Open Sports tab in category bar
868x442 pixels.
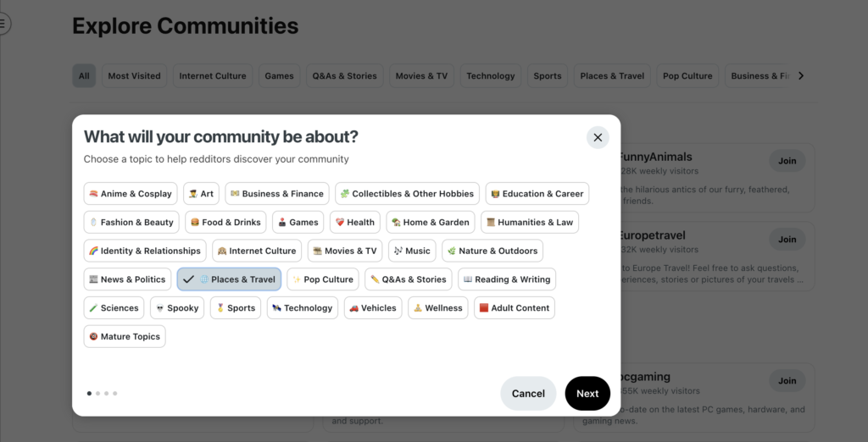(x=548, y=76)
